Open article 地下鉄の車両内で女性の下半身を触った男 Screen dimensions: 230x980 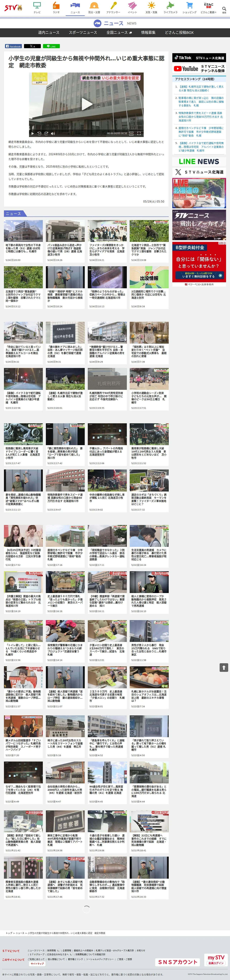[x=23, y=241]
